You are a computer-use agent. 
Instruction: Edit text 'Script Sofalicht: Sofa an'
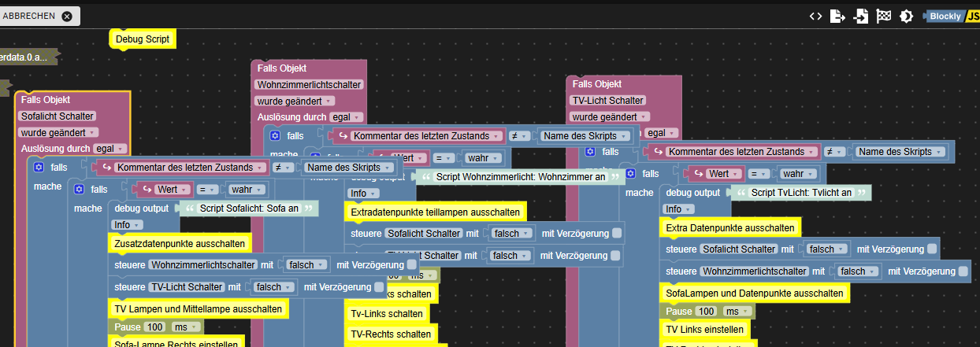pos(249,209)
